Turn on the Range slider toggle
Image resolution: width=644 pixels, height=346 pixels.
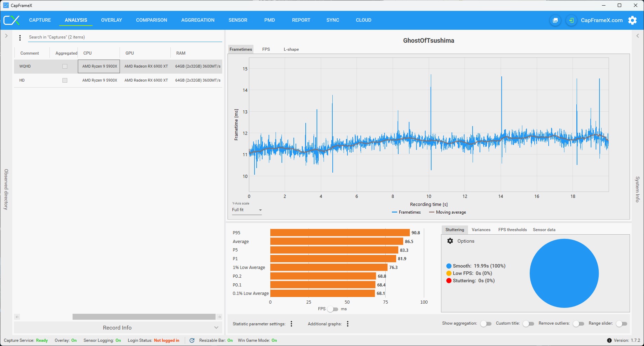(622, 324)
